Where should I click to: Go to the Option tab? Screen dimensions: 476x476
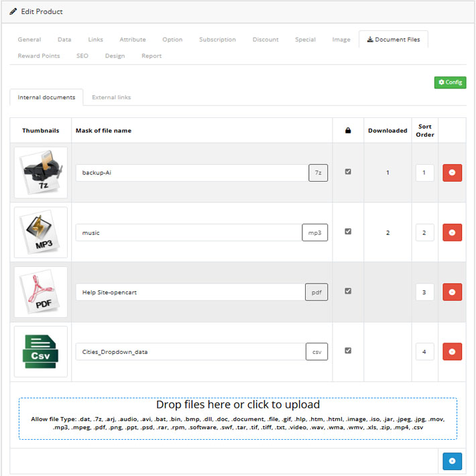[172, 40]
